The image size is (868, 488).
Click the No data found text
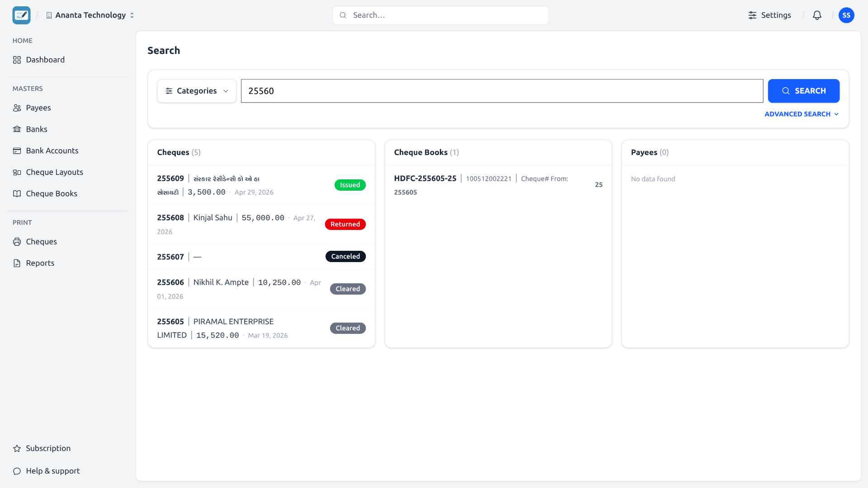tap(653, 179)
